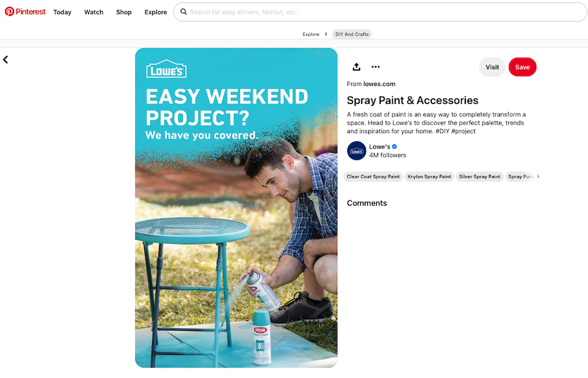
Task: Open the three-dot more options icon
Action: [375, 66]
